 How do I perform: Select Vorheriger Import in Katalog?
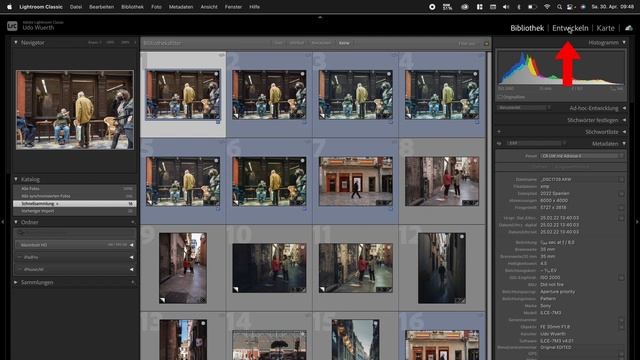[x=75, y=211]
